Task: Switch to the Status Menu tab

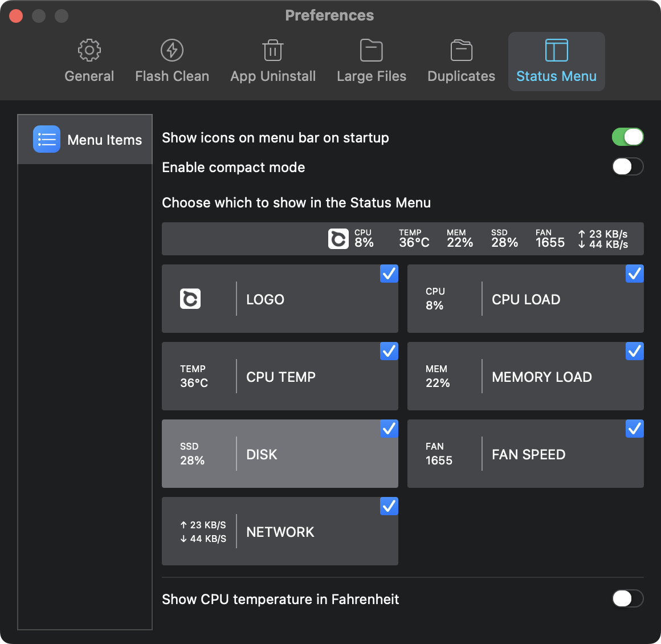Action: pos(556,62)
